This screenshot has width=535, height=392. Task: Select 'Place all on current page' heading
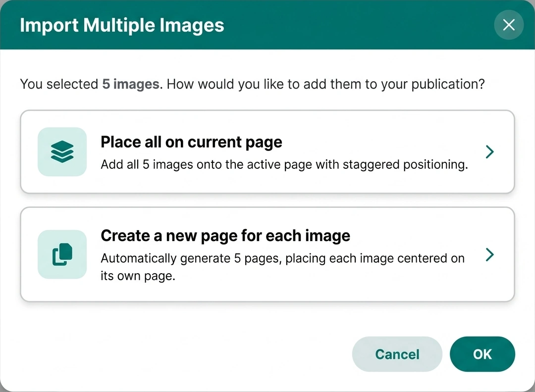coord(191,142)
